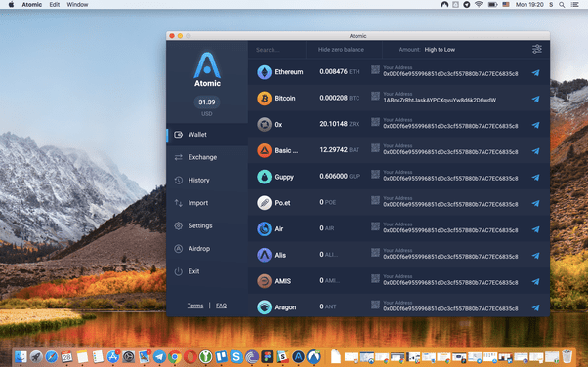Screen dimensions: 588x367
Task: Send Guppy using its paper plane icon
Action: tap(536, 177)
